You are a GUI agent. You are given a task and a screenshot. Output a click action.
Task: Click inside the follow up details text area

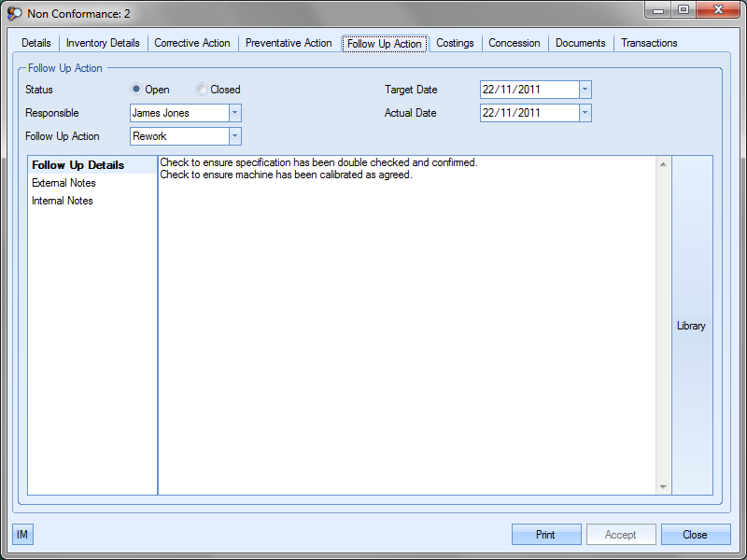pyautogui.click(x=407, y=325)
